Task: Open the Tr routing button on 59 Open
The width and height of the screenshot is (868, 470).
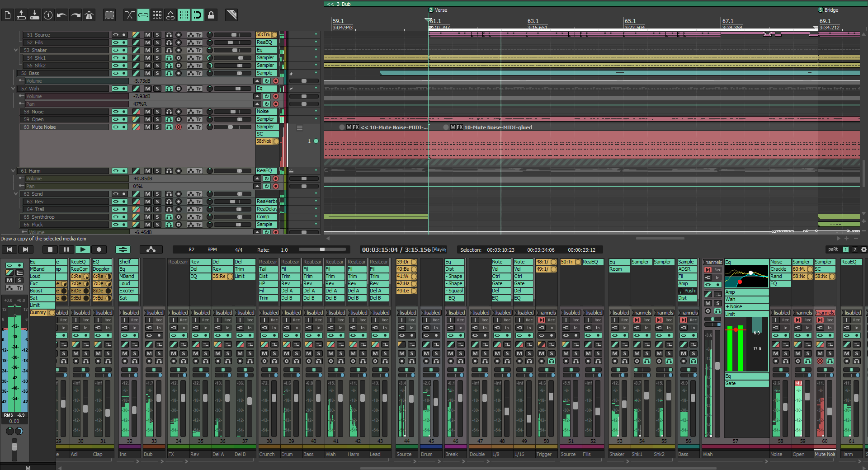Action: point(195,119)
